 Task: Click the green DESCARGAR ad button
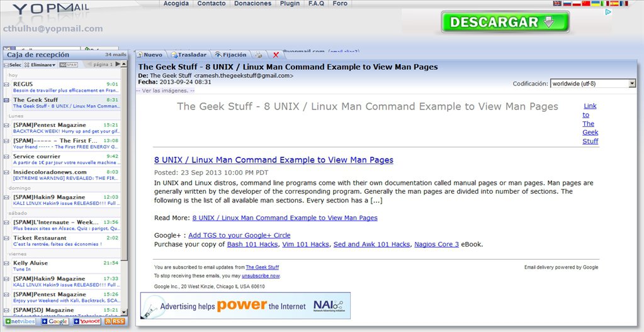coord(505,22)
